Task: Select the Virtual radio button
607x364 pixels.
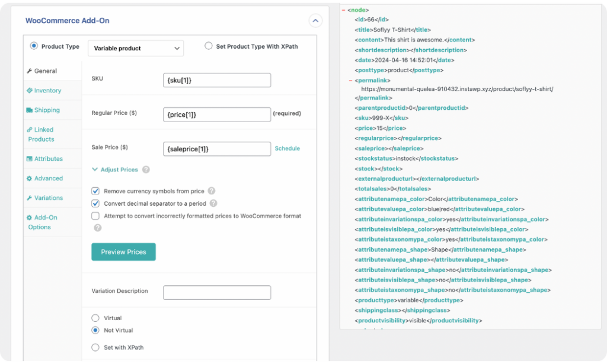Action: 95,318
